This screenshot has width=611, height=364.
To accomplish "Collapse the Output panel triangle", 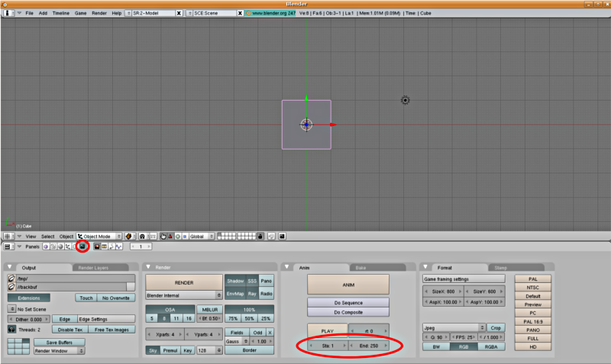I will coord(10,267).
